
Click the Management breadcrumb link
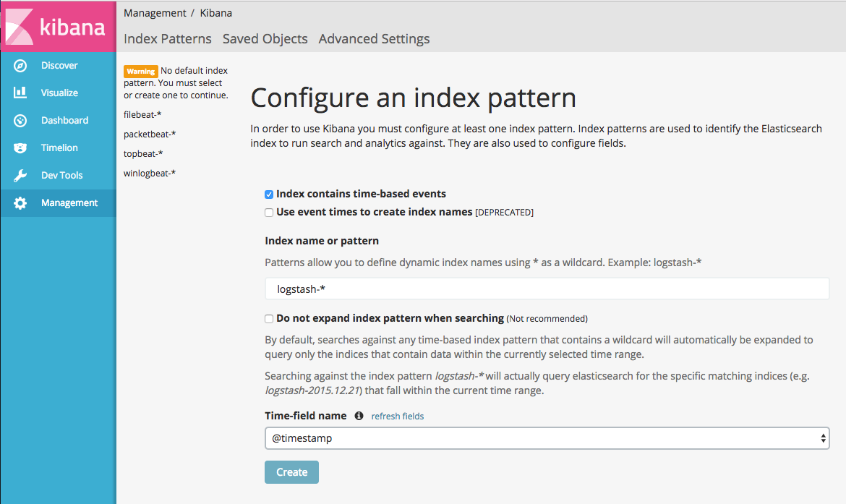point(155,13)
